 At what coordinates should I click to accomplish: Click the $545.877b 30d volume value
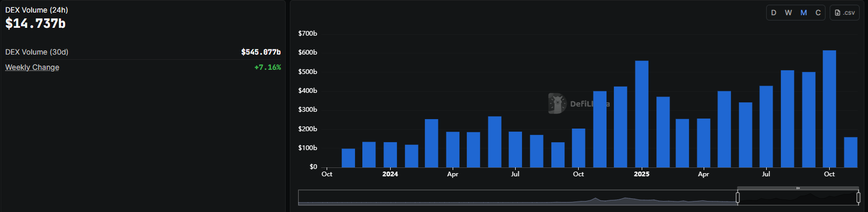click(260, 52)
